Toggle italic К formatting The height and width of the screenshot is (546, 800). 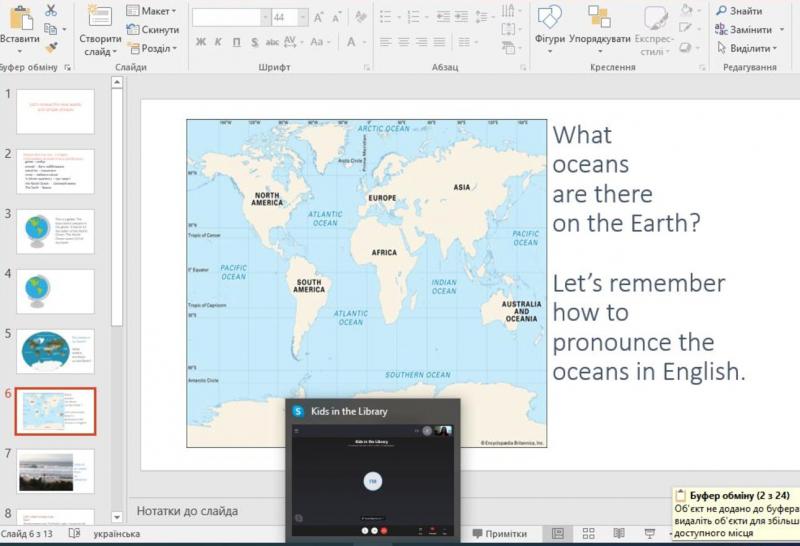click(218, 42)
